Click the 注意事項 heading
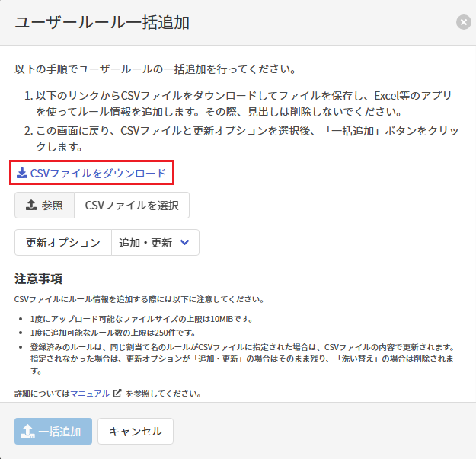The width and height of the screenshot is (476, 459). (x=39, y=279)
